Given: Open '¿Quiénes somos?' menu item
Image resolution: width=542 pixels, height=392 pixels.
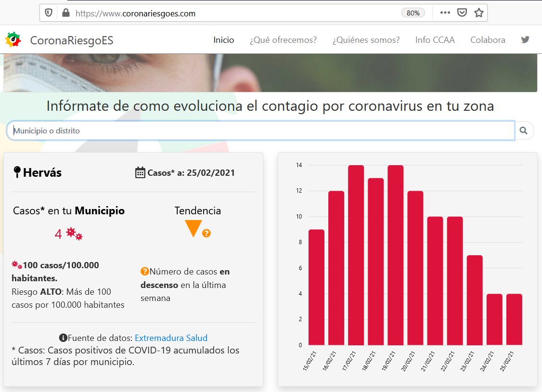Looking at the screenshot, I should click(x=366, y=40).
